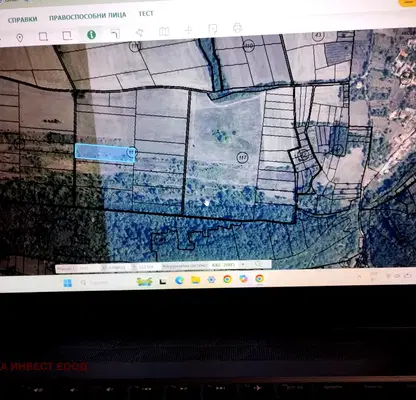416x400 pixels.
Task: Open the Справки menu
Action: 22,20
